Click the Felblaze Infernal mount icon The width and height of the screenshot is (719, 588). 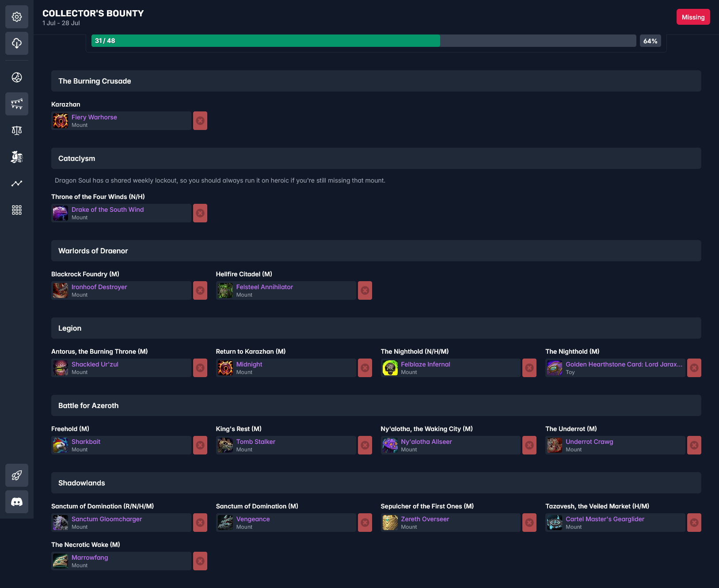(x=390, y=368)
